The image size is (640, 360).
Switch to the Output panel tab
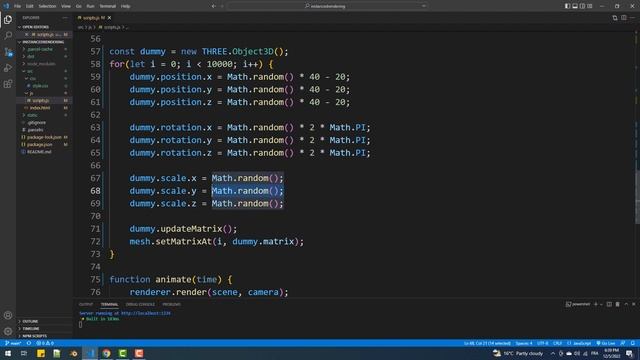86,304
